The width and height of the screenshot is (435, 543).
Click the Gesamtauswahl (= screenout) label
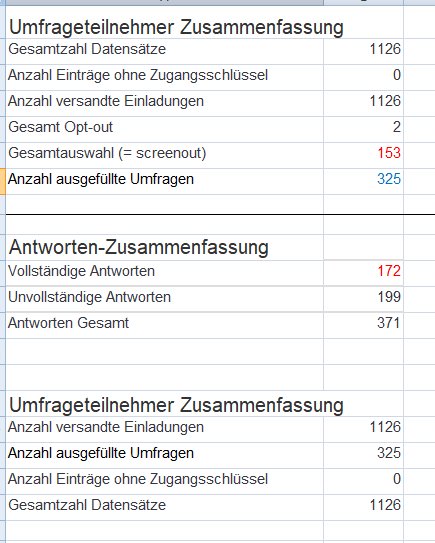click(x=107, y=153)
